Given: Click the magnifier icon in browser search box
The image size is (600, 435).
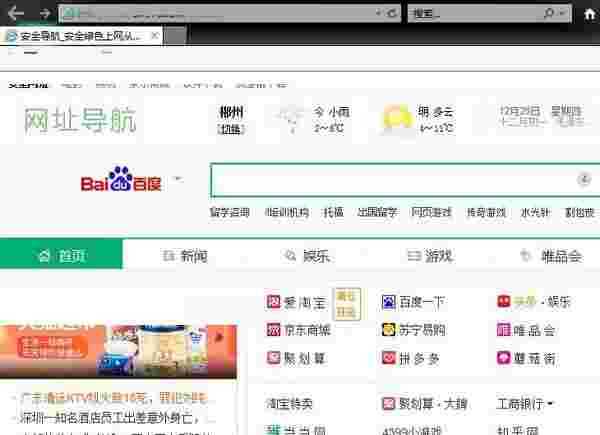Looking at the screenshot, I should (549, 13).
